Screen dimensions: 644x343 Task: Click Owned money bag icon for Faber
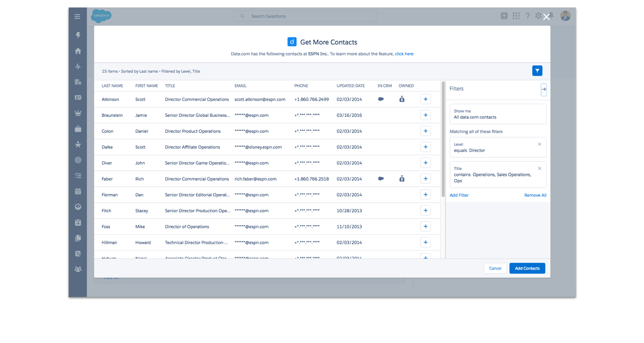pos(402,179)
